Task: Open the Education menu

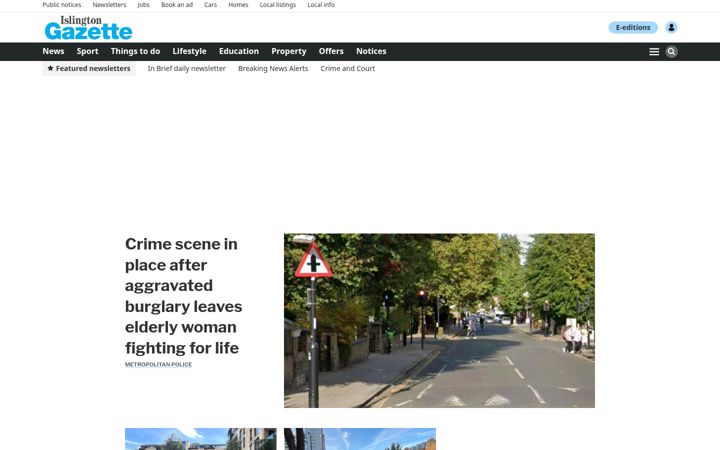Action: click(239, 51)
